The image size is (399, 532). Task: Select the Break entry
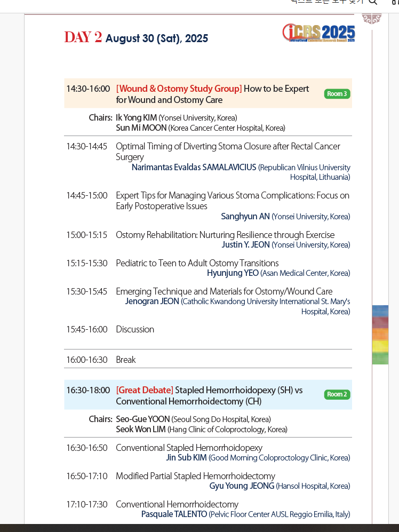coord(126,360)
